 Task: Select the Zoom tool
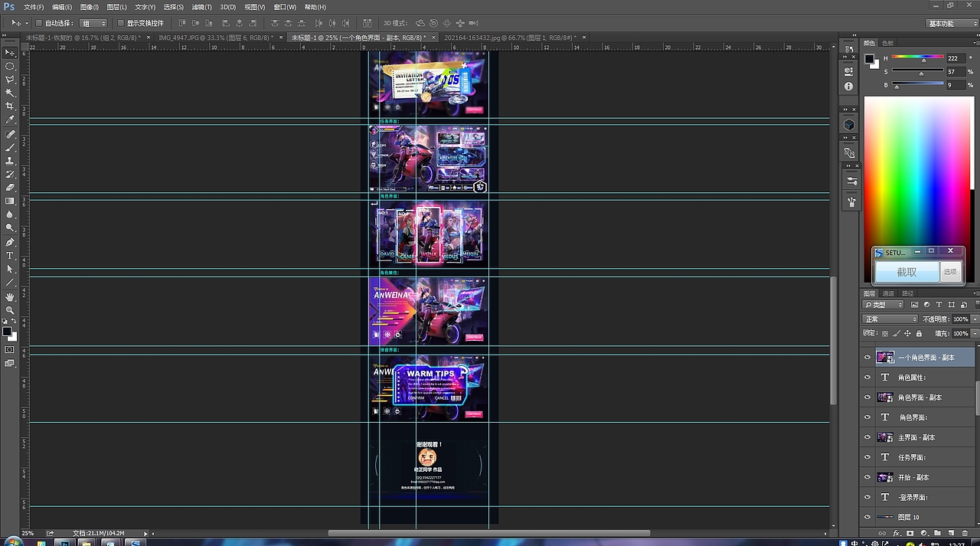click(x=10, y=310)
